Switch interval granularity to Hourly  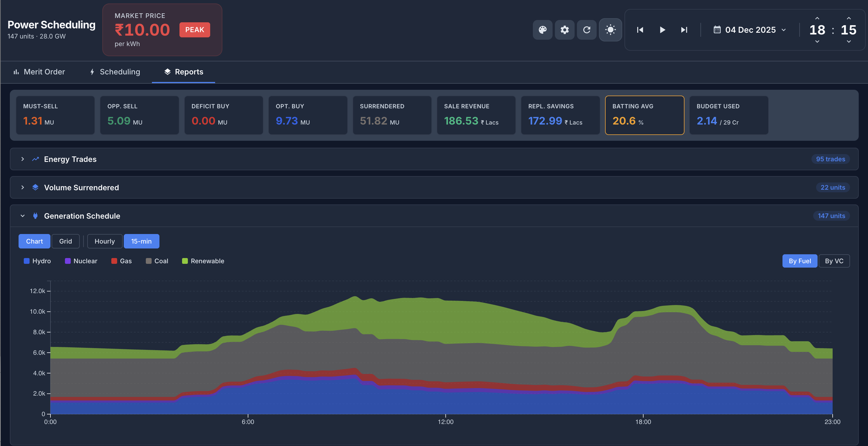tap(104, 241)
